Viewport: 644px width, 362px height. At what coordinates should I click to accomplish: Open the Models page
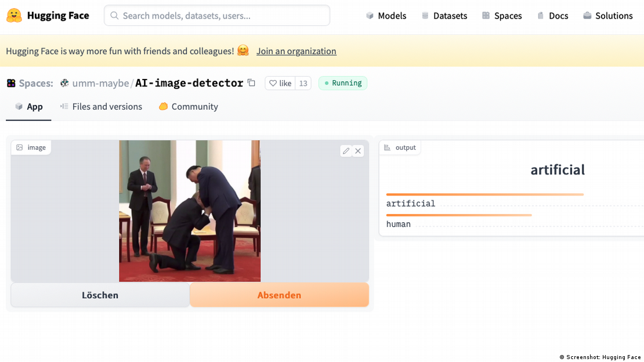386,16
